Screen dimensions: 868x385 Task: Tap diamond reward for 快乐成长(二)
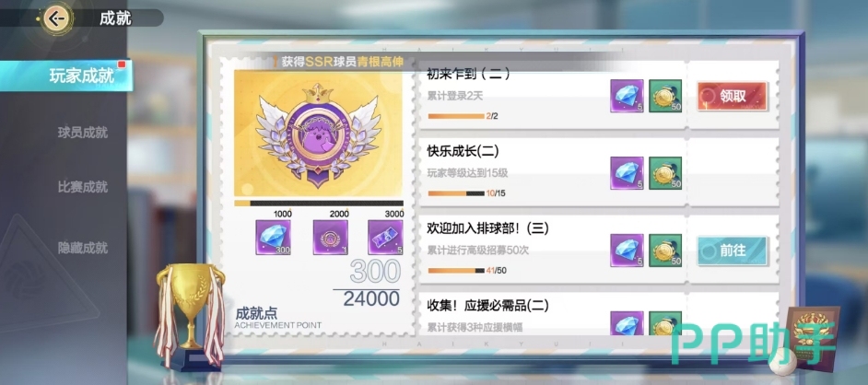tap(628, 173)
